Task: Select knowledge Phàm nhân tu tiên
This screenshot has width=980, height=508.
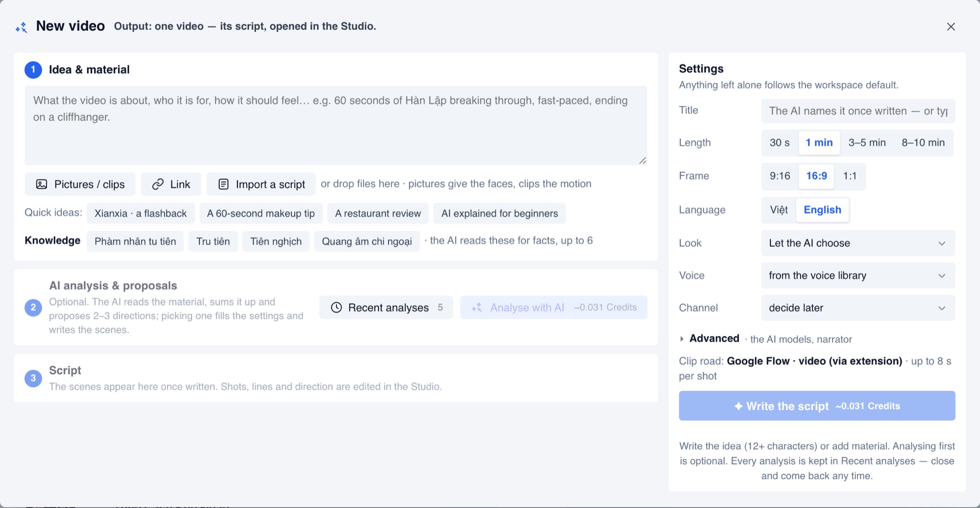Action: point(135,241)
